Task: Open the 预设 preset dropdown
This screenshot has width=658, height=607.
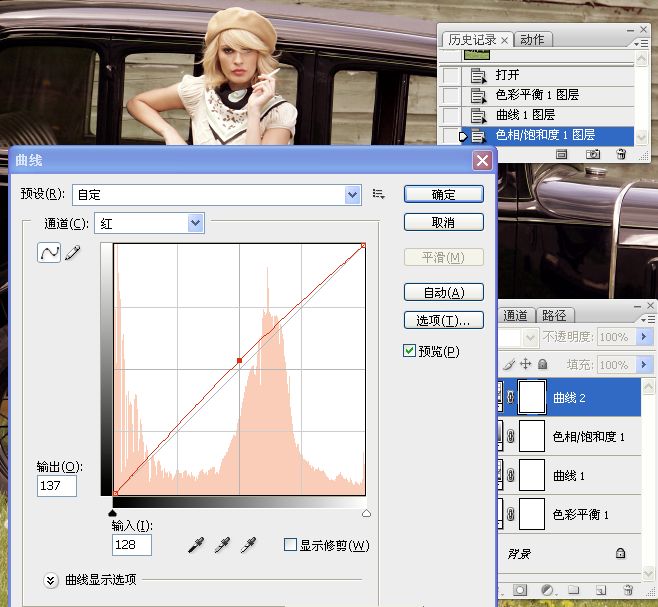Action: pos(352,194)
